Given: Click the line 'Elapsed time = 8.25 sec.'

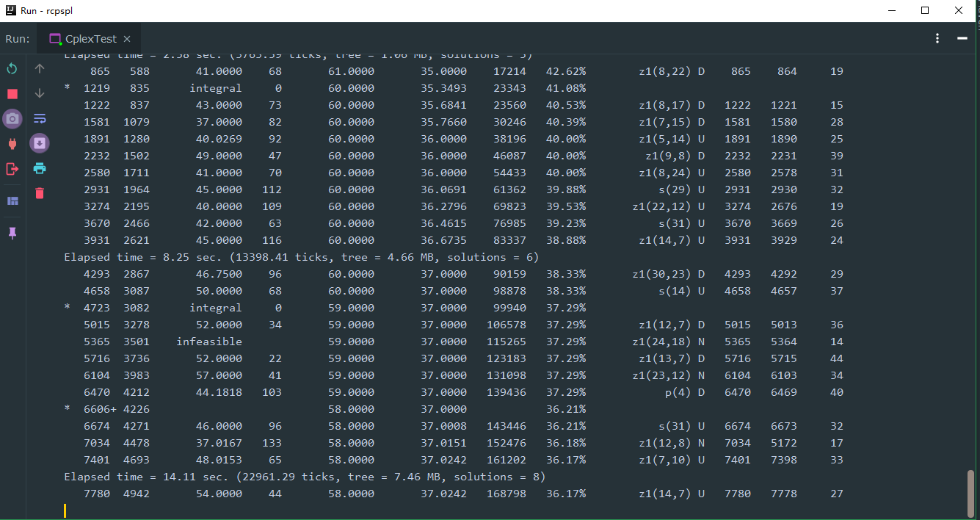Looking at the screenshot, I should click(x=301, y=257).
